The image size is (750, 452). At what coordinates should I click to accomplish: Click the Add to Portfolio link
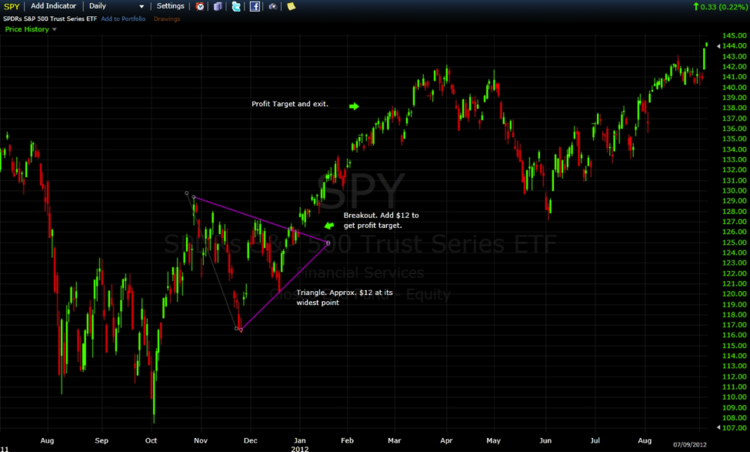123,19
